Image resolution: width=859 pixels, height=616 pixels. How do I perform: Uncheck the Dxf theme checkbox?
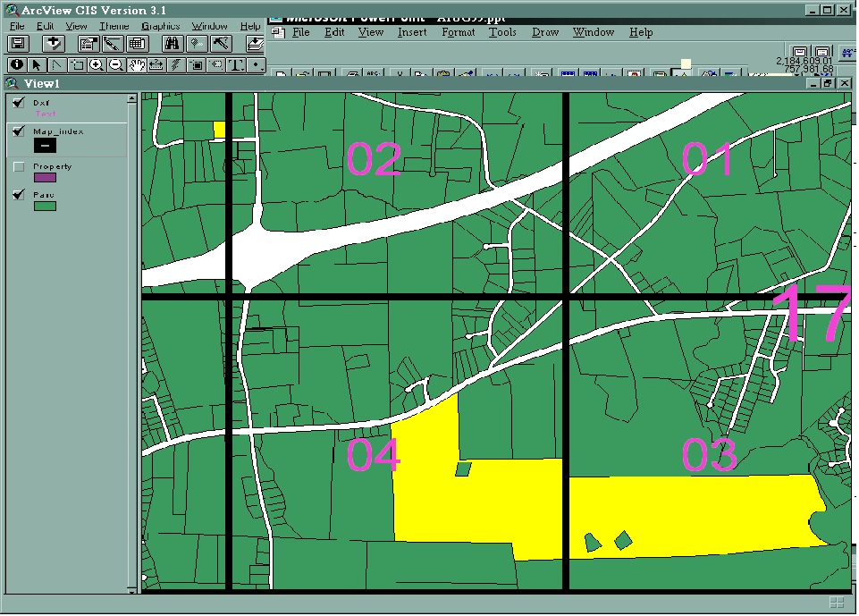(x=19, y=104)
